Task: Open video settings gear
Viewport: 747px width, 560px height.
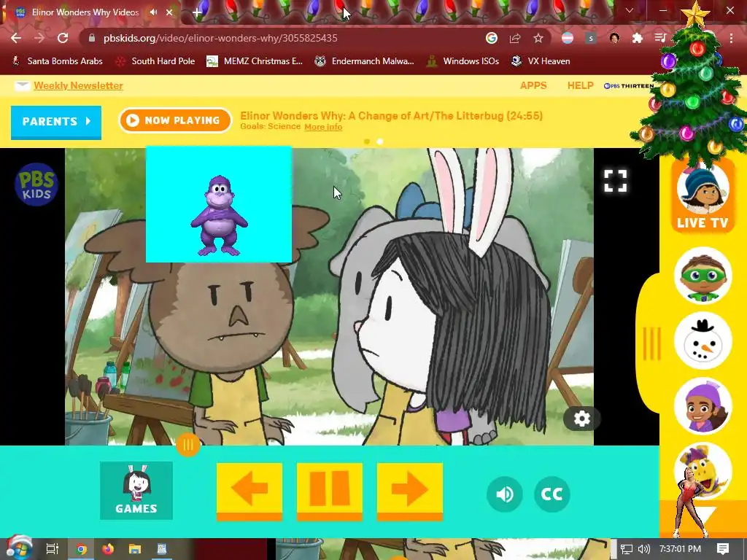Action: click(x=581, y=419)
